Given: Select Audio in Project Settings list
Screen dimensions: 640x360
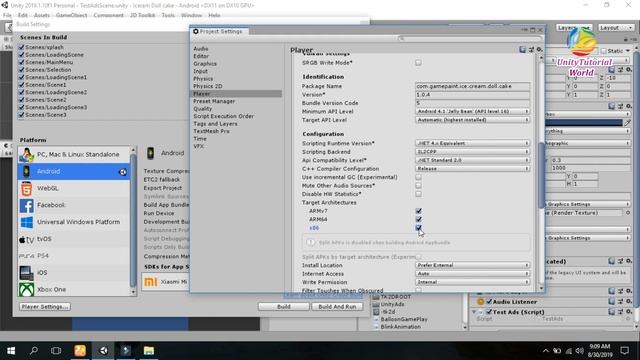Looking at the screenshot, I should point(201,49).
